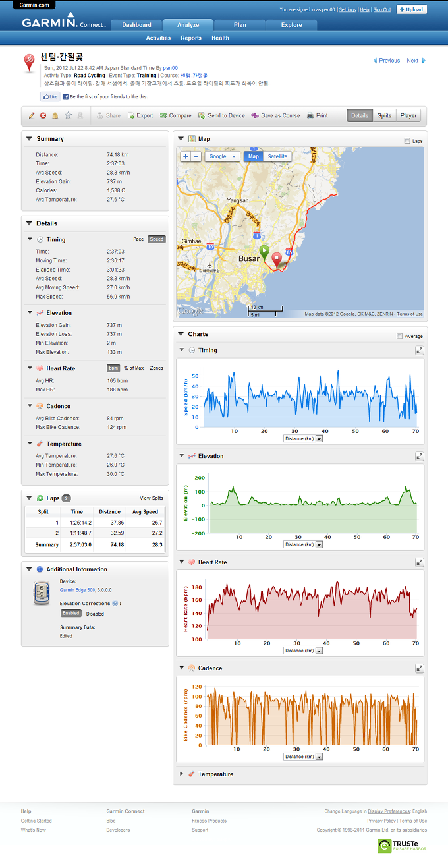The image size is (448, 868).
Task: Enable the Laps checkbox on map
Action: click(407, 141)
